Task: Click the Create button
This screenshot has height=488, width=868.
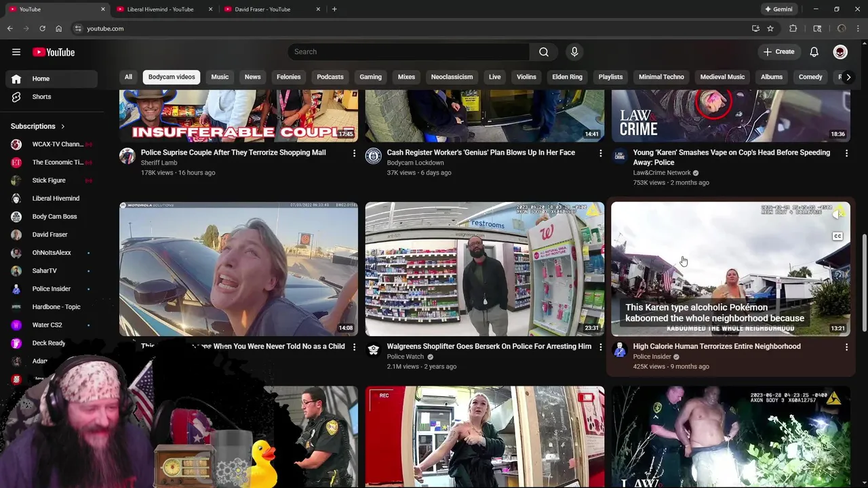Action: tap(778, 52)
